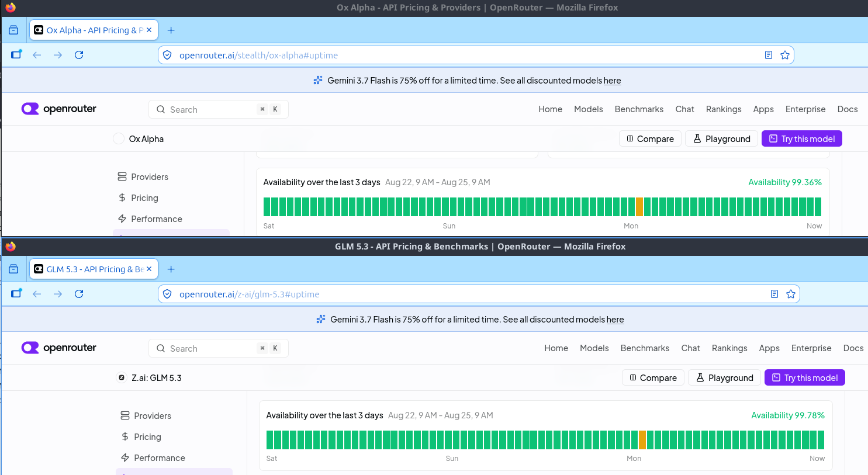Click Compare button on the Ox Alpha page
This screenshot has width=868, height=475.
(650, 138)
